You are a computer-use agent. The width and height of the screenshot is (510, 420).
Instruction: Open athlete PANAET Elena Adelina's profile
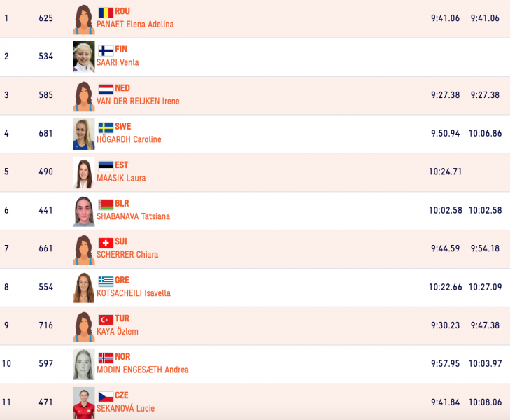point(135,24)
